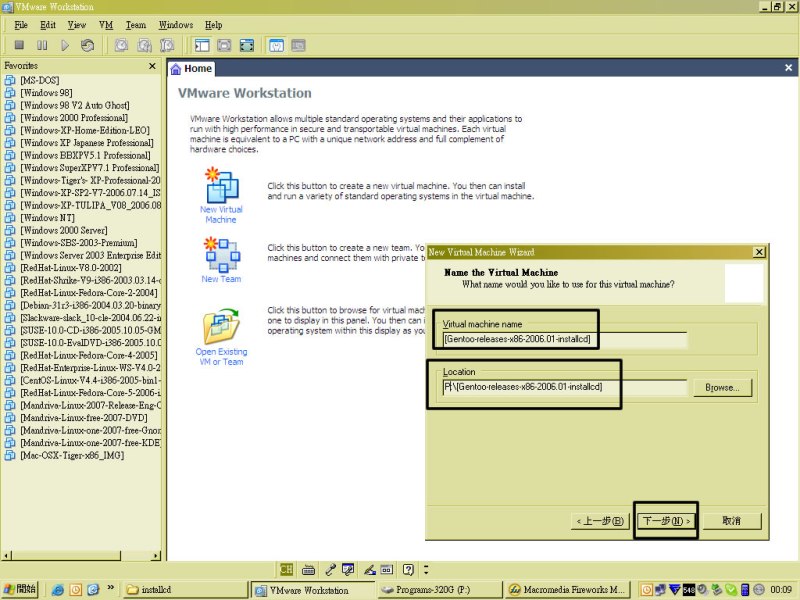800x600 pixels.
Task: Select [Windows 98] in Favorites
Action: [46, 93]
